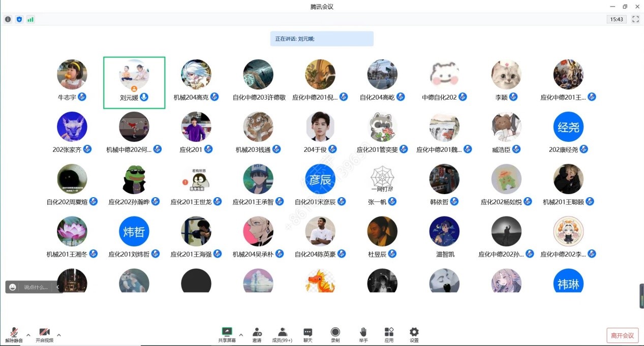Screen dimensions: 644x346
Task: Open the meeting info icon
Action: [x=8, y=19]
